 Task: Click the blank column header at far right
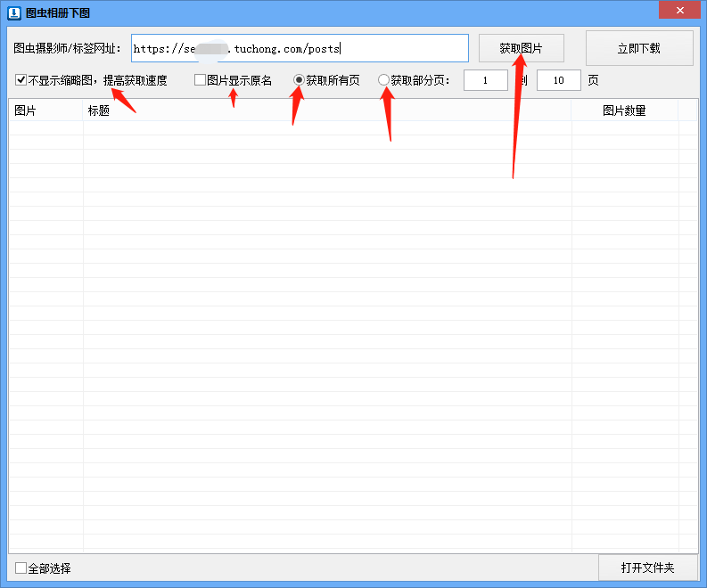click(x=687, y=110)
